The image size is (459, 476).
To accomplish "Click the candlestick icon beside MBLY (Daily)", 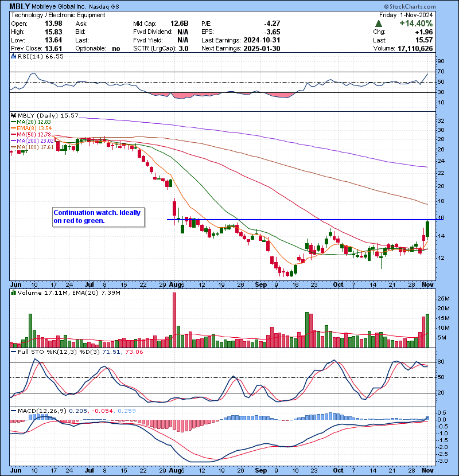I will pyautogui.click(x=13, y=115).
